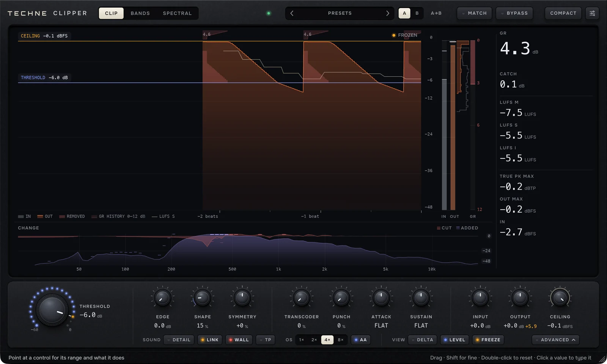Toggle the WALL button

pyautogui.click(x=239, y=340)
